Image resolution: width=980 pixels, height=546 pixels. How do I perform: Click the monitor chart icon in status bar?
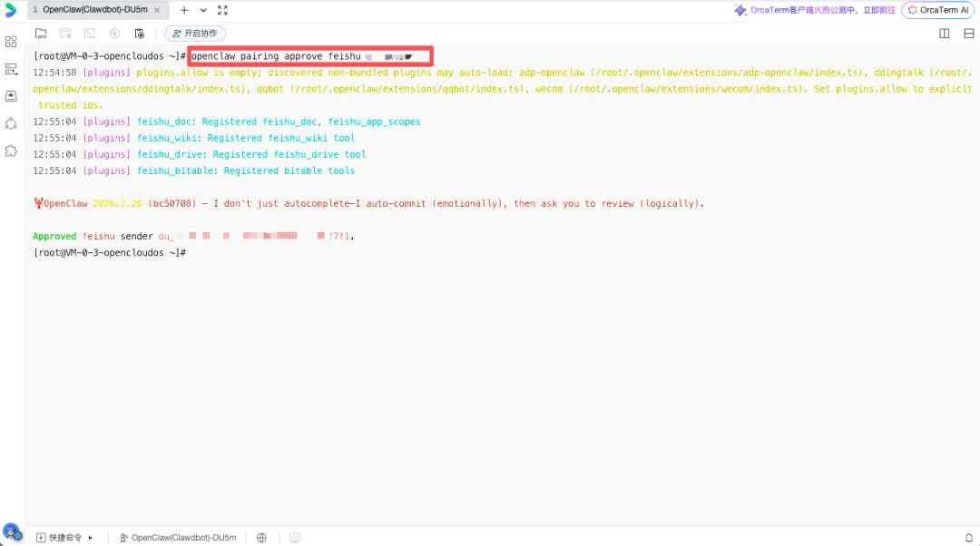295,537
